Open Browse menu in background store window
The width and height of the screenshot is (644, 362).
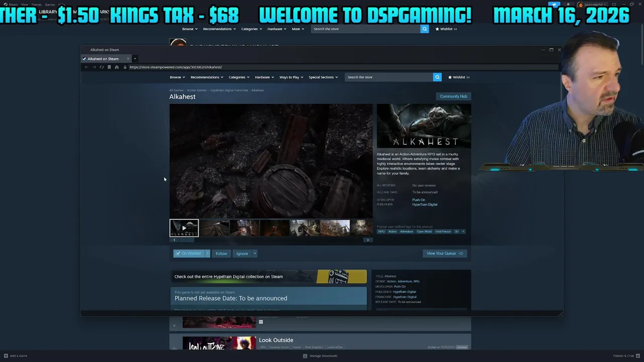click(x=189, y=29)
